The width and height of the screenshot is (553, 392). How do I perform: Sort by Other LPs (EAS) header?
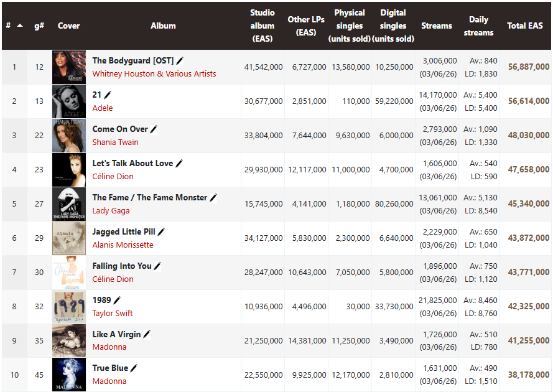[x=306, y=26]
